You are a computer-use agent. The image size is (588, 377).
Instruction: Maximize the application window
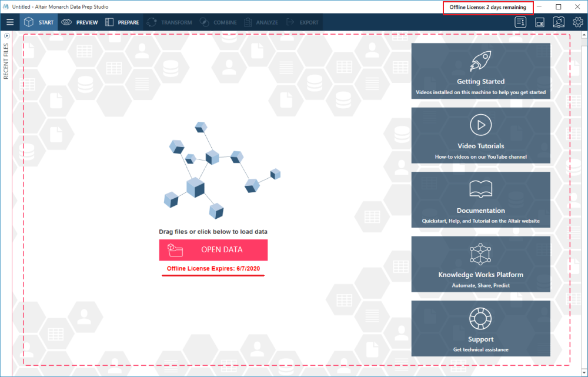tap(559, 7)
